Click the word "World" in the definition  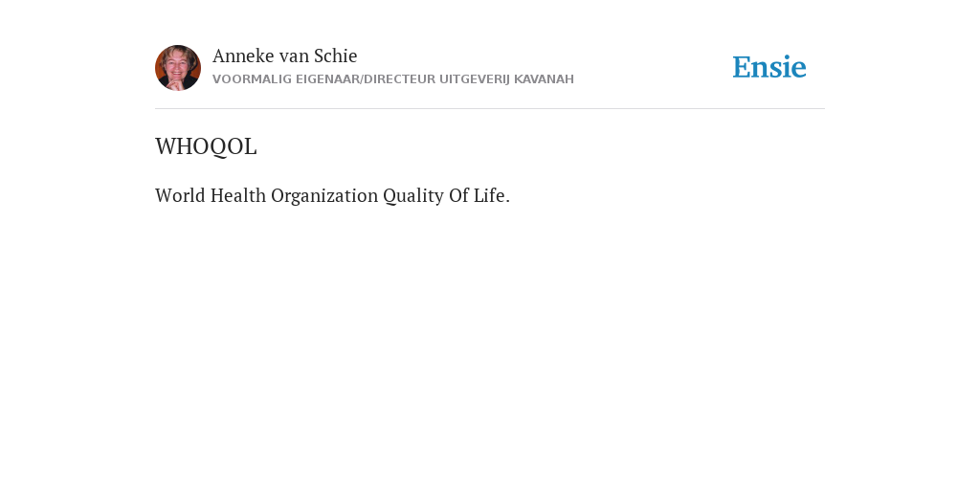[180, 195]
